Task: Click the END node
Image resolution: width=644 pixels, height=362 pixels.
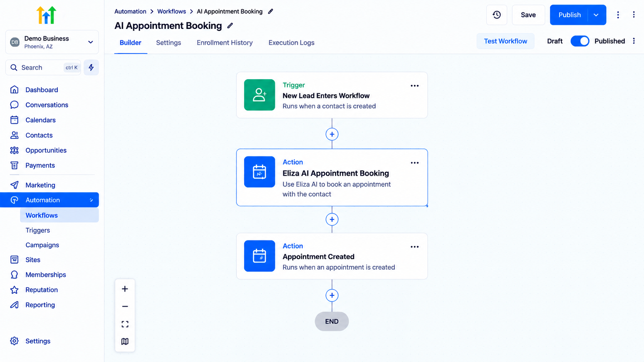Action: (x=332, y=322)
